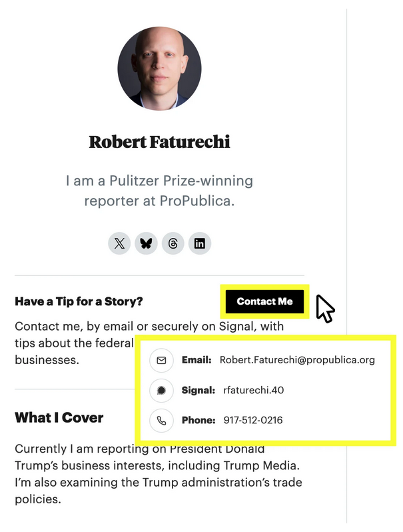403x532 pixels.
Task: Click the Pulitzer Prize-winning reporter tagline
Action: click(159, 191)
